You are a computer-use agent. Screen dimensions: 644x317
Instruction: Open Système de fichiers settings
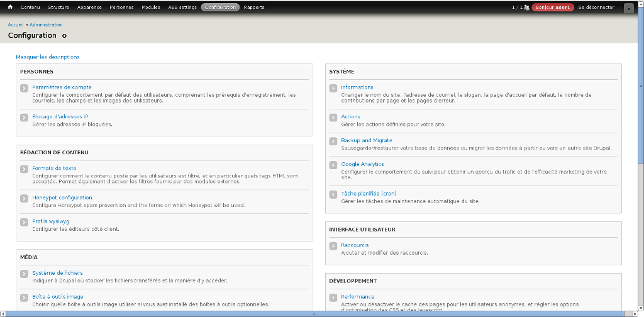coord(57,272)
